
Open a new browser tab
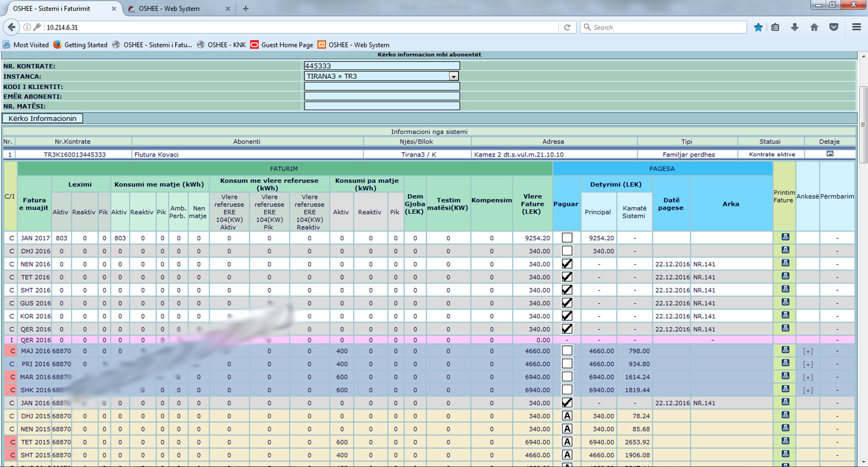245,9
